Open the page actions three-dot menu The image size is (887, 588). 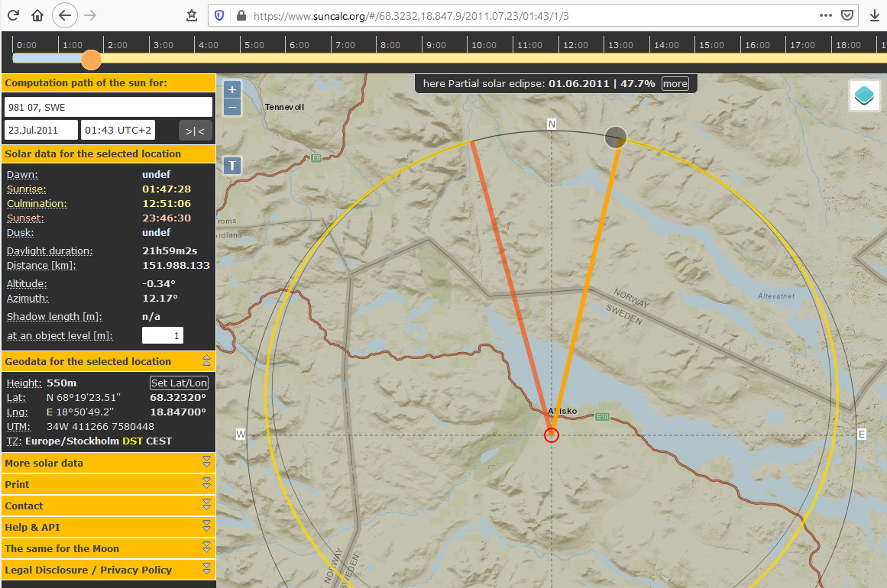(x=825, y=15)
